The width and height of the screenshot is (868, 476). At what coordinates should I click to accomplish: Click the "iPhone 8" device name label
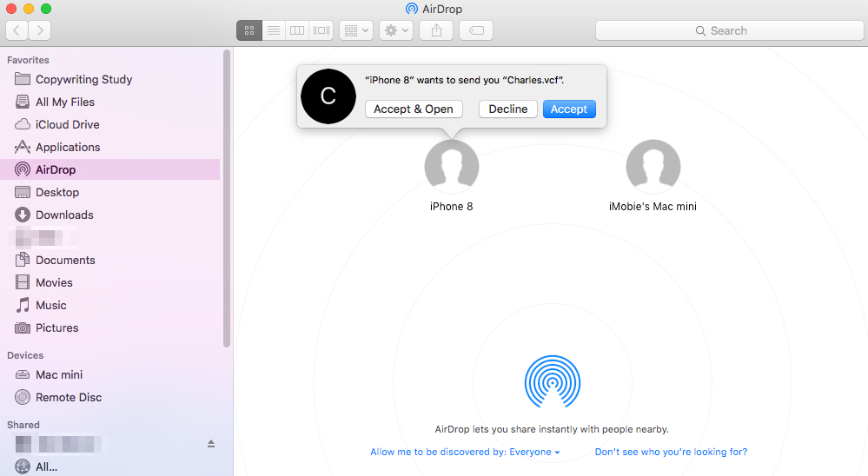click(x=452, y=207)
